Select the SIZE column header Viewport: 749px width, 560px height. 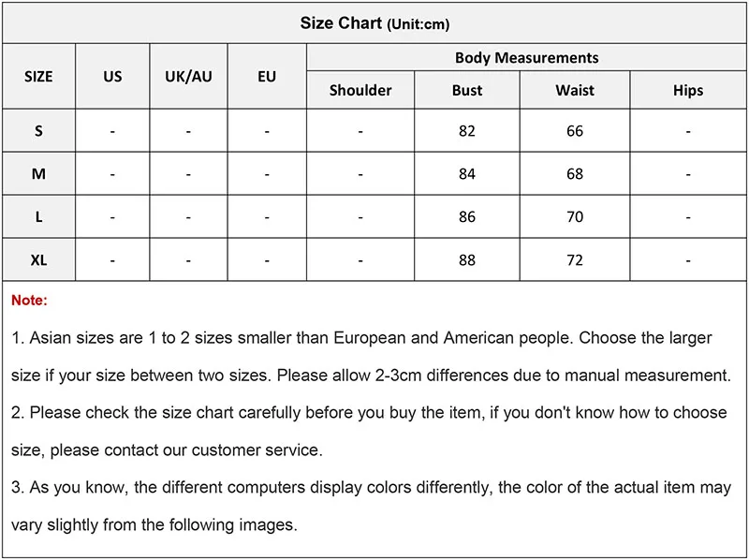pos(38,76)
